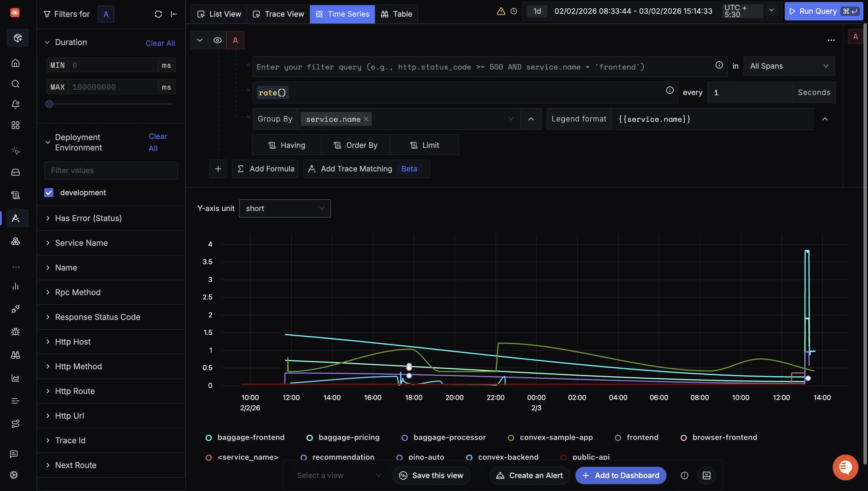The image size is (868, 491).
Task: Click info icon beside rate() aggregation
Action: [x=669, y=90]
